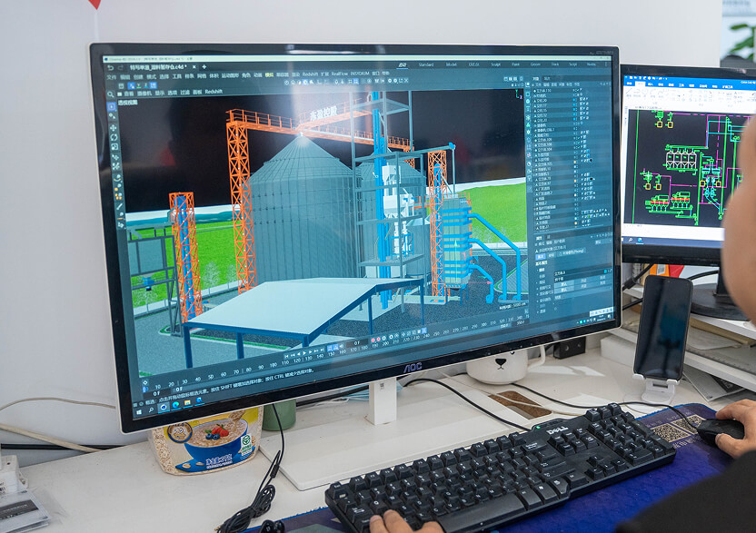Switch to the Groom layout tab

536,64
